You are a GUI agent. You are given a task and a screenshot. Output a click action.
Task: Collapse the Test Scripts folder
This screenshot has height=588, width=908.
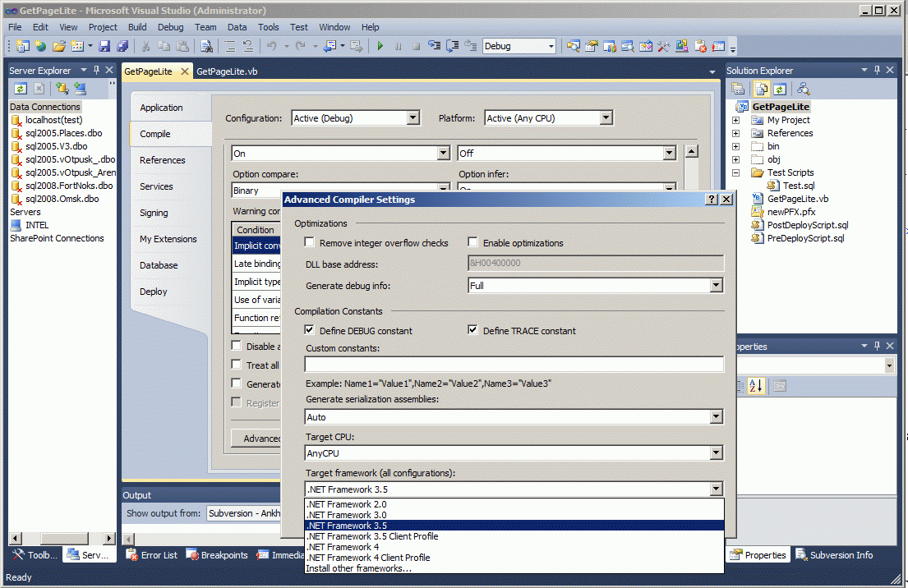click(x=735, y=173)
